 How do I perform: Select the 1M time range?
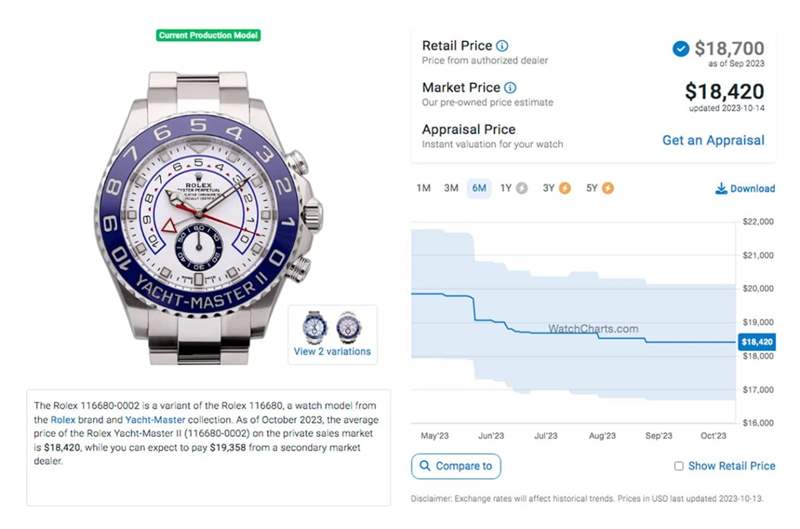coord(423,188)
